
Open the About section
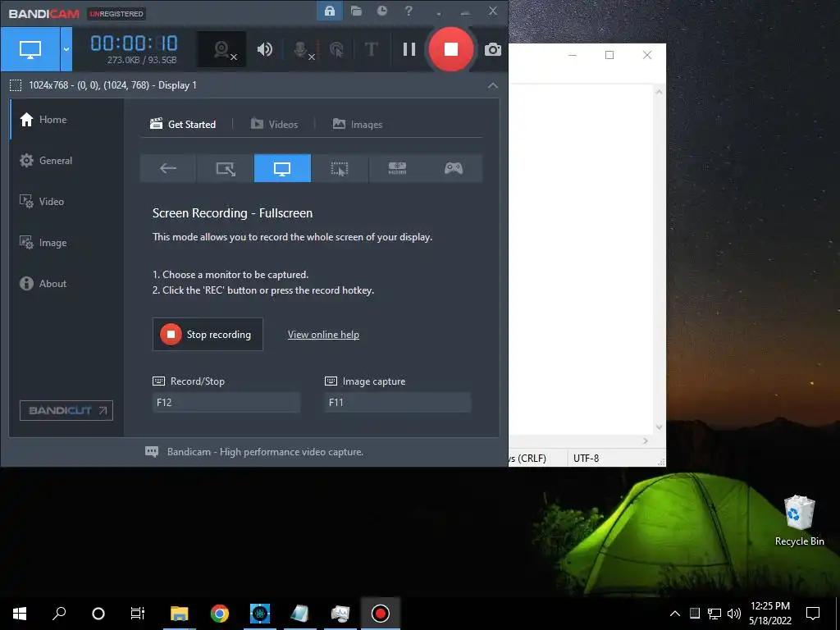tap(43, 283)
